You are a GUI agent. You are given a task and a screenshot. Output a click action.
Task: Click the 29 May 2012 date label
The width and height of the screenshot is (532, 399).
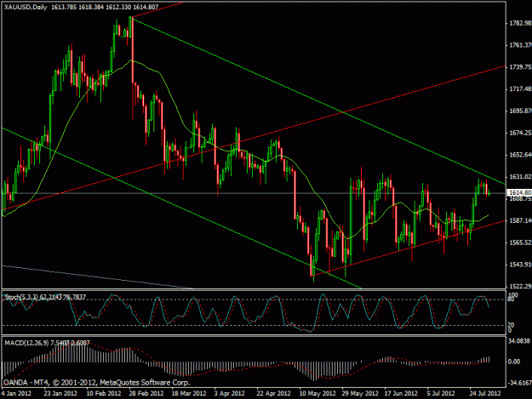(x=360, y=394)
